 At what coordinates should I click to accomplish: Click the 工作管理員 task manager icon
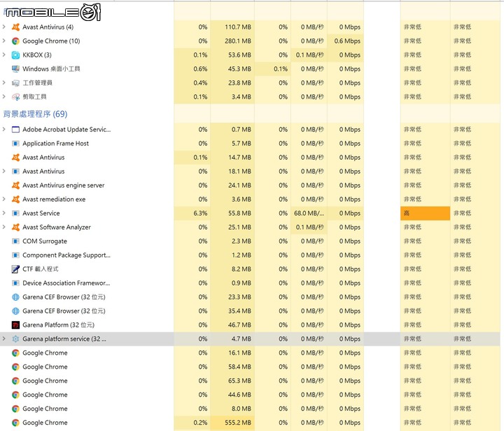[x=15, y=83]
